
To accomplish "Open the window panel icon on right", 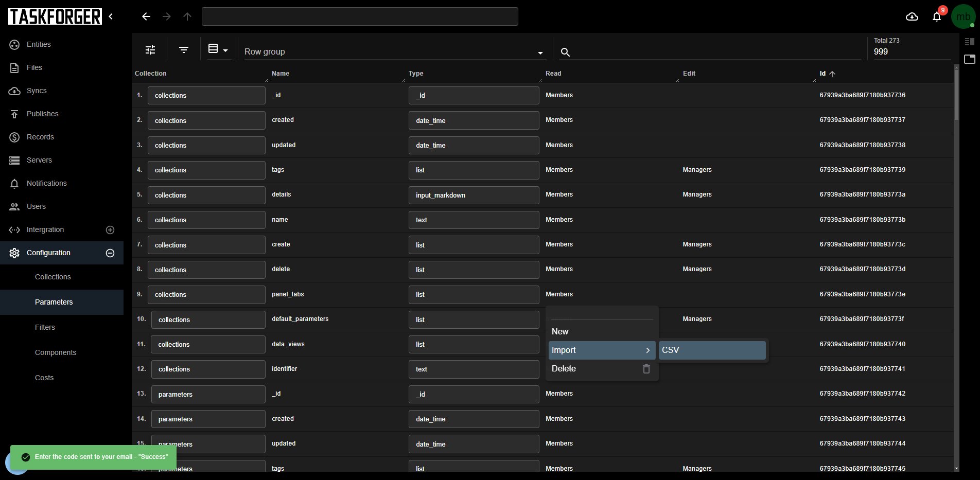I will pos(970,59).
